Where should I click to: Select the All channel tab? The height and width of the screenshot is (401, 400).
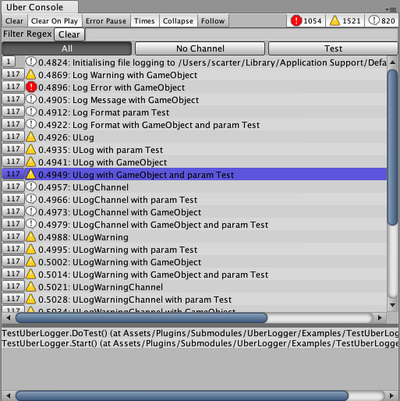pyautogui.click(x=67, y=49)
